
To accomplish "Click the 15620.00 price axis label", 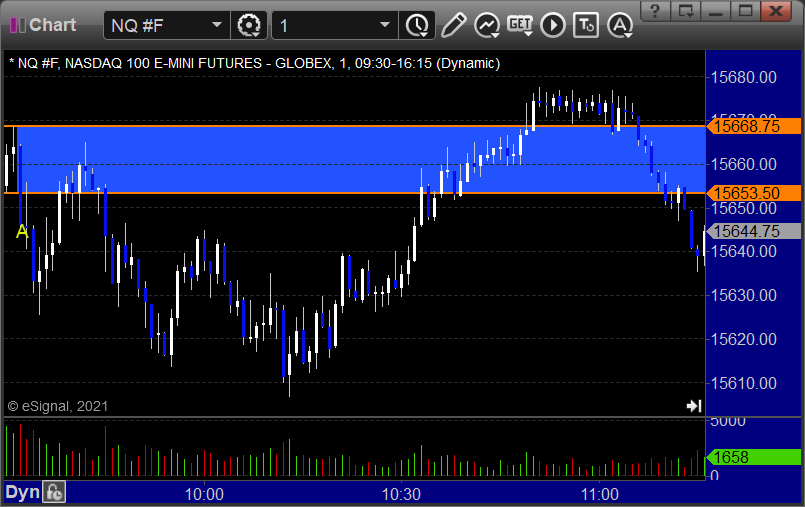I will (743, 339).
